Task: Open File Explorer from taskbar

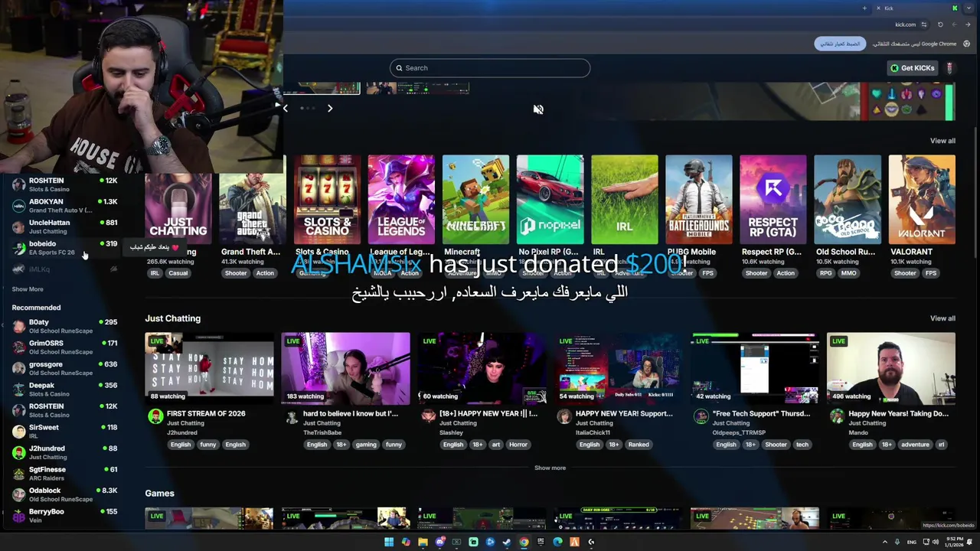Action: pos(423,542)
